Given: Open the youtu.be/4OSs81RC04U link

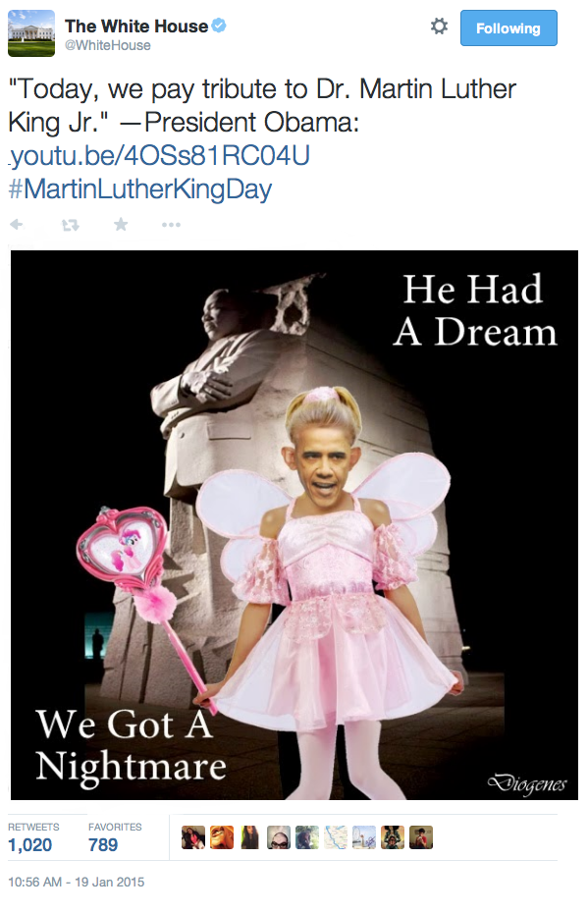Looking at the screenshot, I should [x=159, y=155].
